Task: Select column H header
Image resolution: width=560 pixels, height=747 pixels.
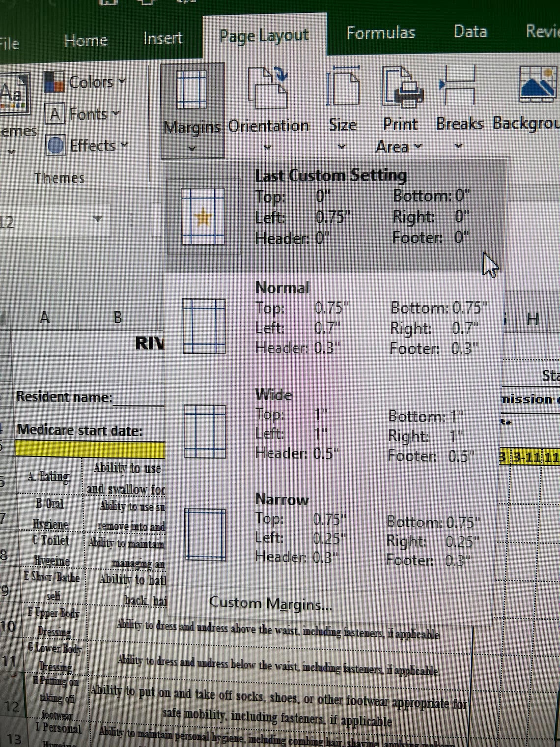Action: [532, 319]
